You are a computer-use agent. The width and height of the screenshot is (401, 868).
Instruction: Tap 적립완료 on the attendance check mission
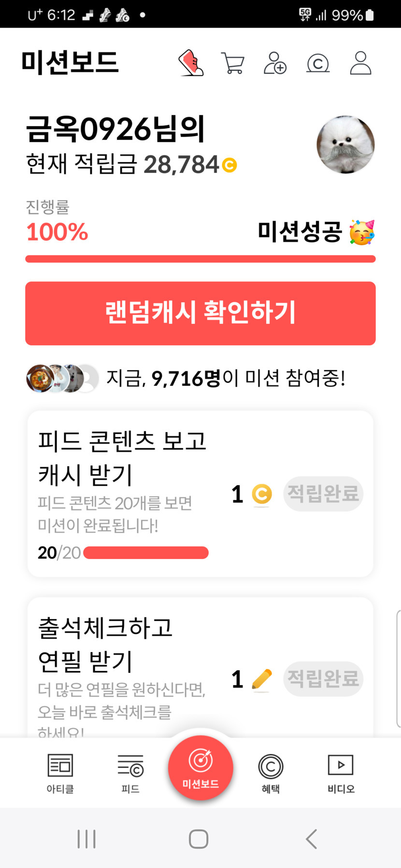coord(323,679)
